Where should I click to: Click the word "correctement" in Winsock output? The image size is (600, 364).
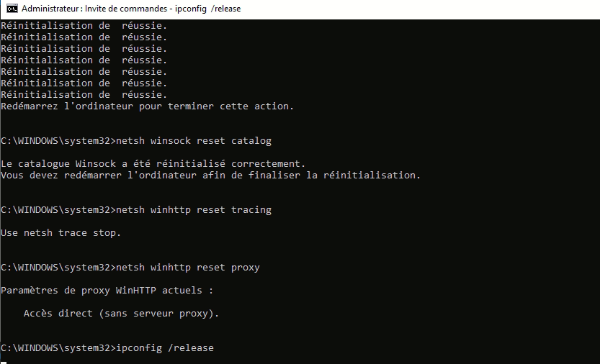(268, 163)
